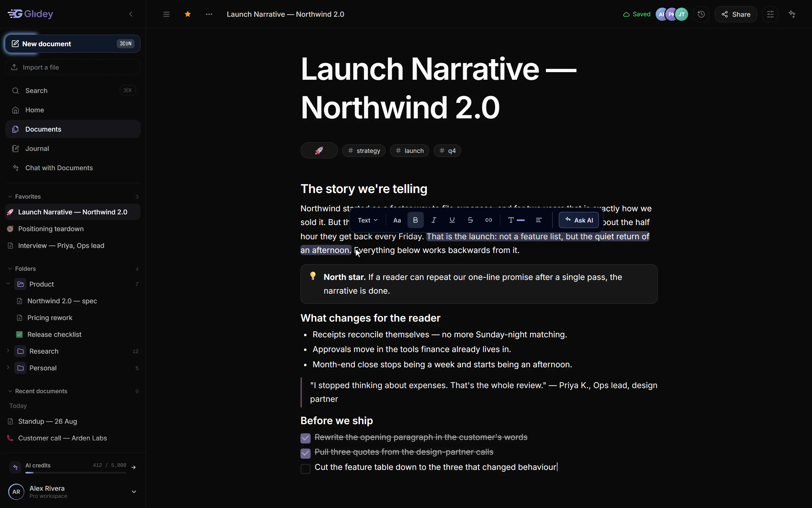Viewport: 812px width, 508px height.
Task: Collapse the Favorites section
Action: click(x=10, y=197)
